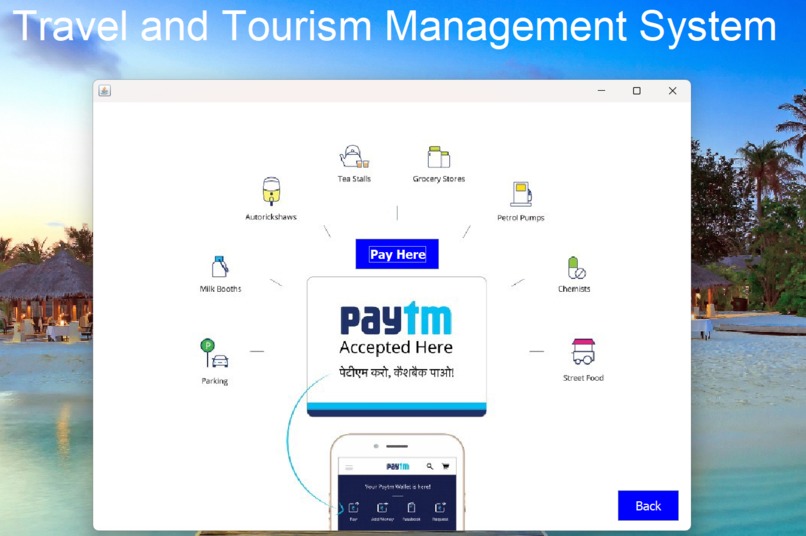Click the Pay icon in phone wallet
Image resolution: width=806 pixels, height=536 pixels.
[354, 508]
